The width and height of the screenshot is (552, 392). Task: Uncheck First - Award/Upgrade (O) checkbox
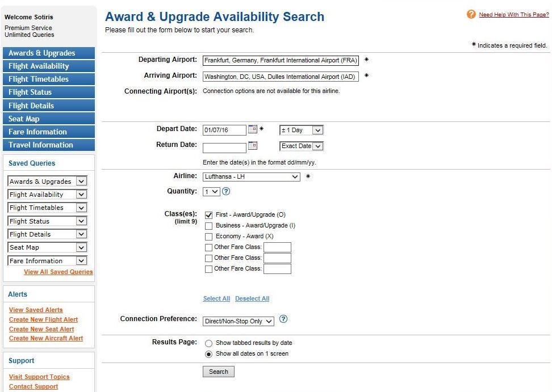tap(209, 215)
